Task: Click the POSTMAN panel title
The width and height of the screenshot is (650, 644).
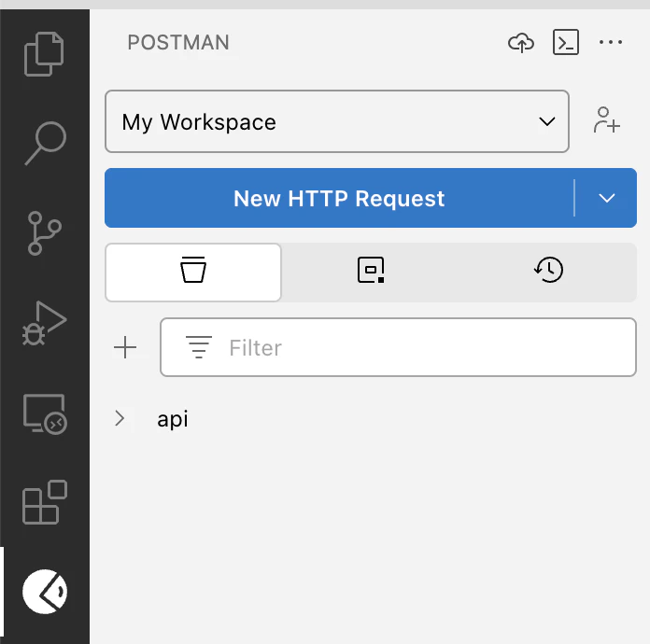Action: point(178,42)
